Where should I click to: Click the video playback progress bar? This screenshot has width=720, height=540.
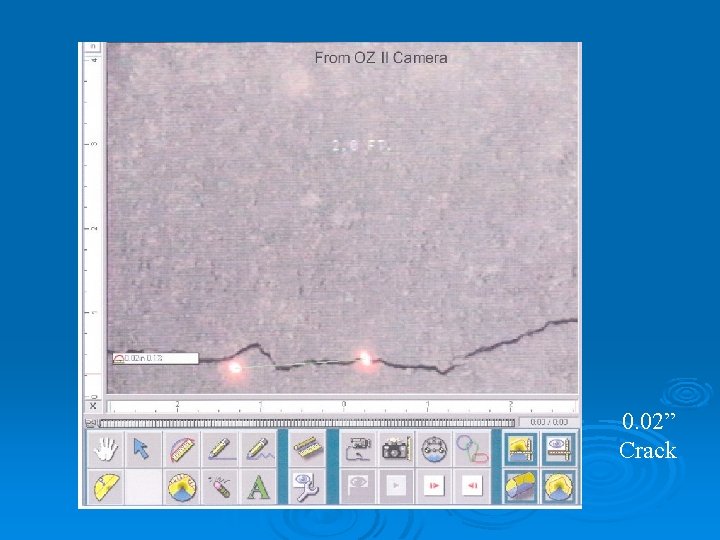point(307,423)
